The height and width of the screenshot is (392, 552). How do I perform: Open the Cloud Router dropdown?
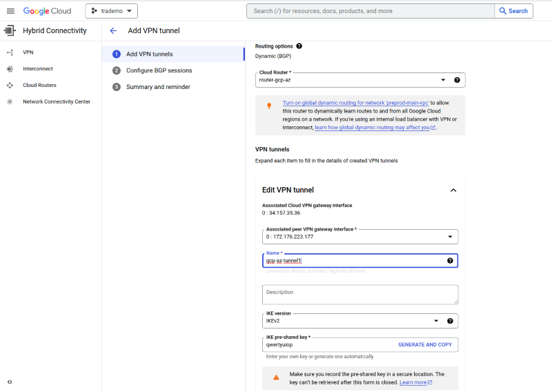click(442, 80)
